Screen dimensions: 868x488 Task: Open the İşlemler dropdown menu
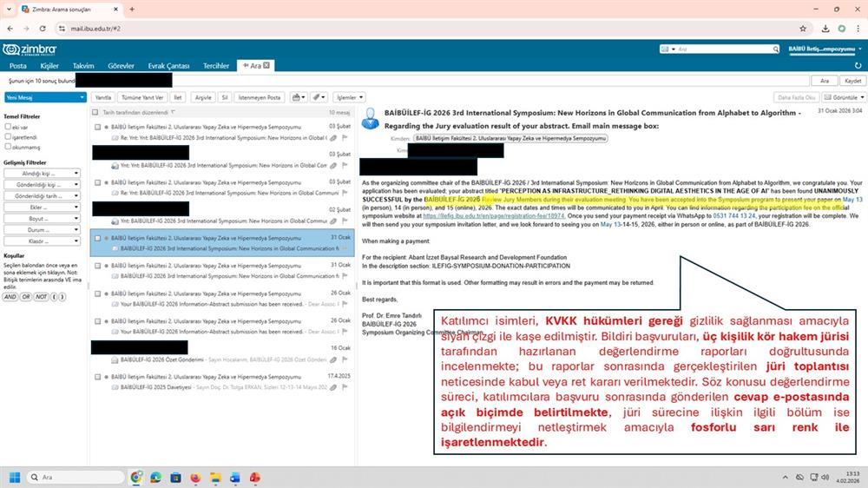click(349, 97)
